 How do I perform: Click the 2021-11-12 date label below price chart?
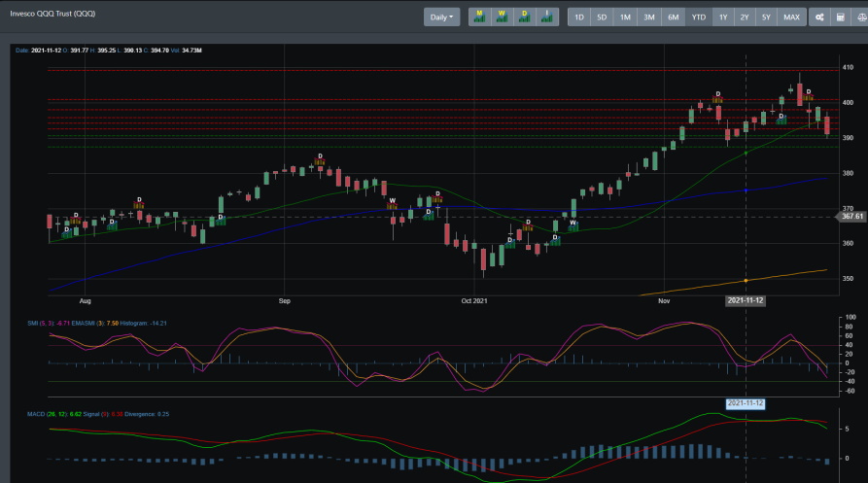coord(746,300)
